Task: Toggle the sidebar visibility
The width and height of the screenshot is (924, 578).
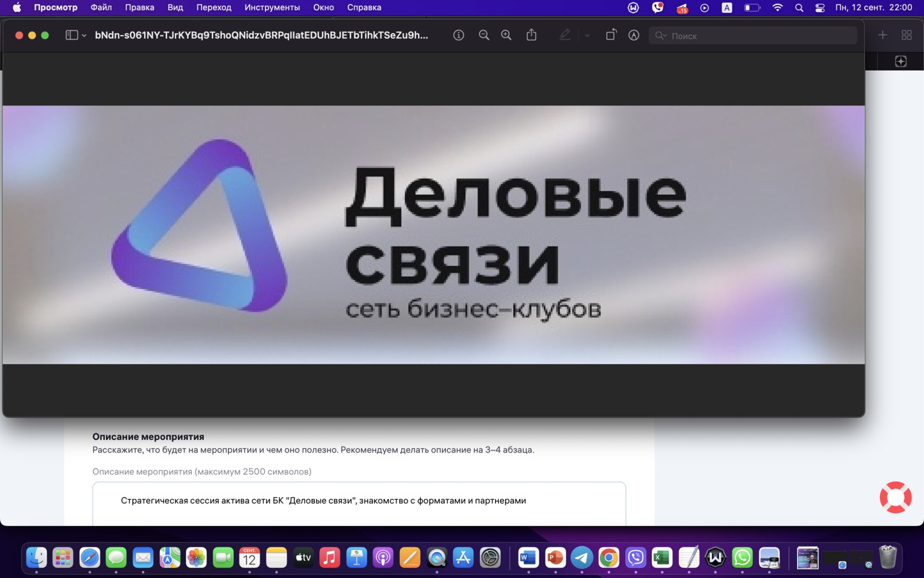Action: coord(71,35)
